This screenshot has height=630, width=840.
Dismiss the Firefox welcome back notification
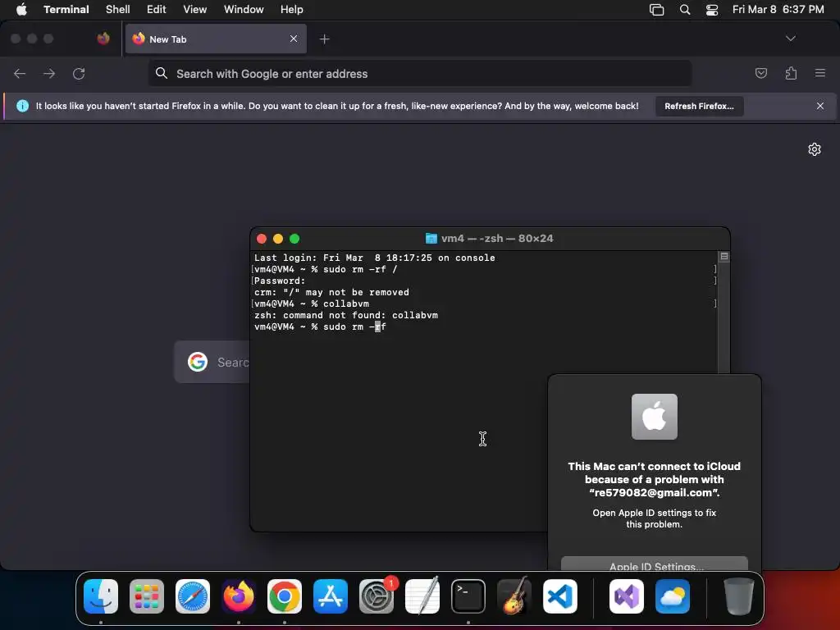[820, 106]
